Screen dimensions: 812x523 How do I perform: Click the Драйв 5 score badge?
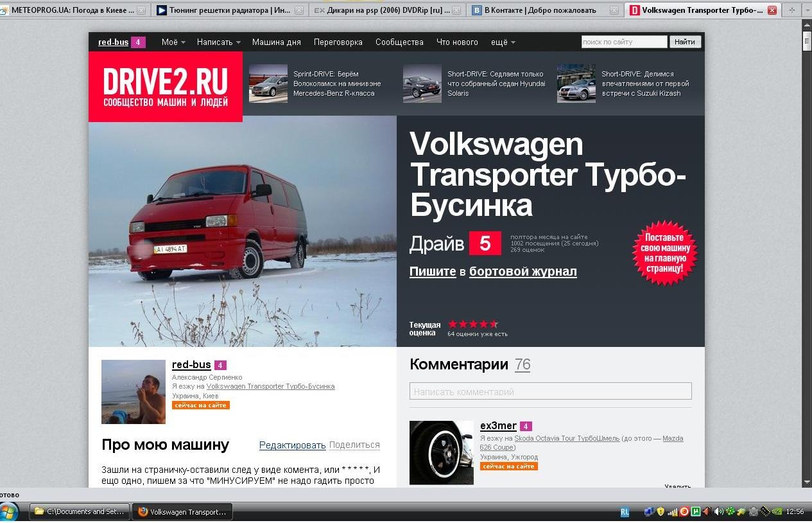[x=485, y=244]
